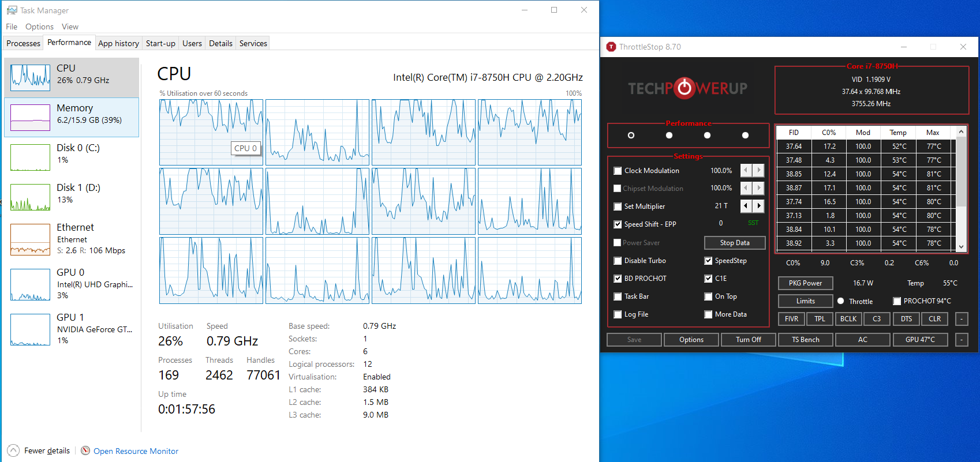Click the GPU 47°C button
Screen dimensions: 980x462
(x=920, y=340)
